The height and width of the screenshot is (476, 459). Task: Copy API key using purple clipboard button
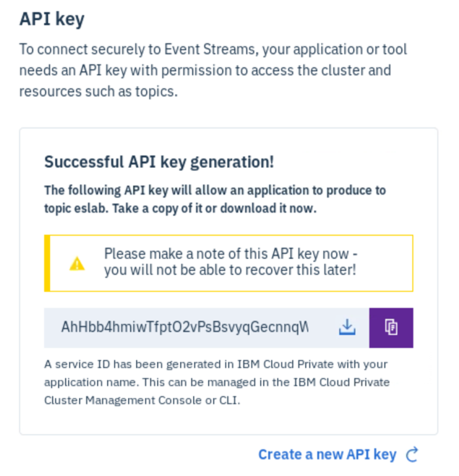pyautogui.click(x=391, y=328)
